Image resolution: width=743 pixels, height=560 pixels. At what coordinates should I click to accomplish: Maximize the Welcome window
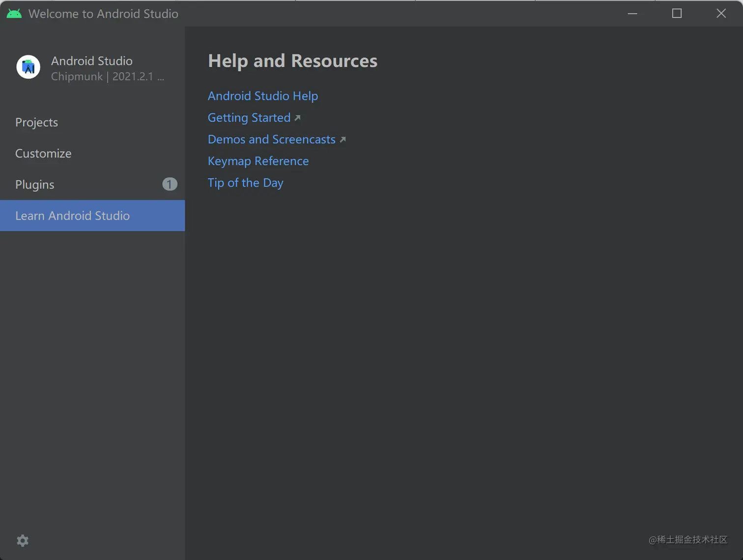pyautogui.click(x=677, y=13)
